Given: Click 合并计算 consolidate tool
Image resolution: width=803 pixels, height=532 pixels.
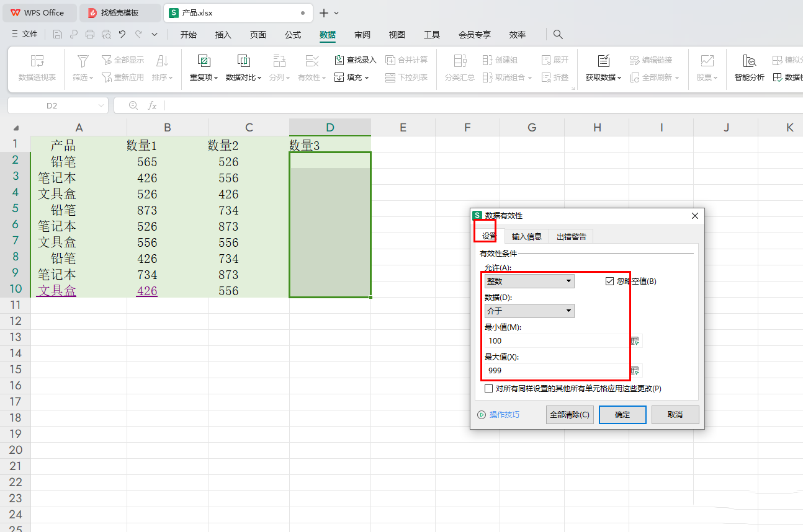Looking at the screenshot, I should (406, 60).
